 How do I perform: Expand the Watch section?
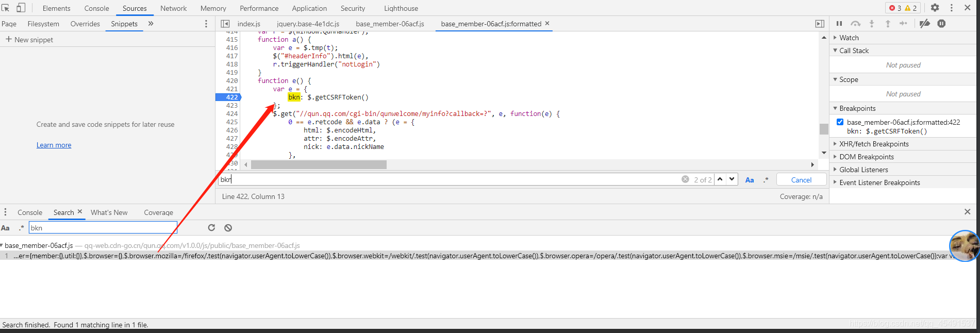click(x=835, y=37)
